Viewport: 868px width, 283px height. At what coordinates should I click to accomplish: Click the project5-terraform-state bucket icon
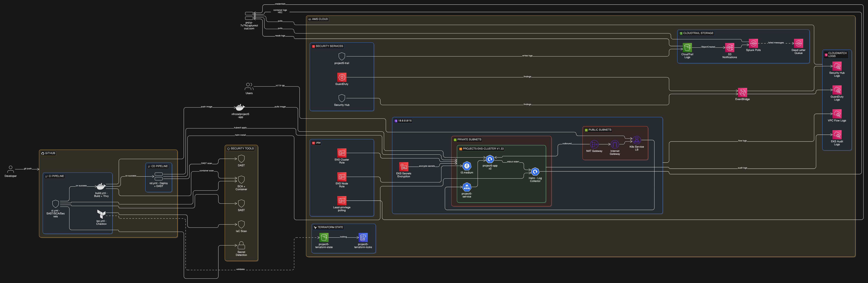coord(324,237)
